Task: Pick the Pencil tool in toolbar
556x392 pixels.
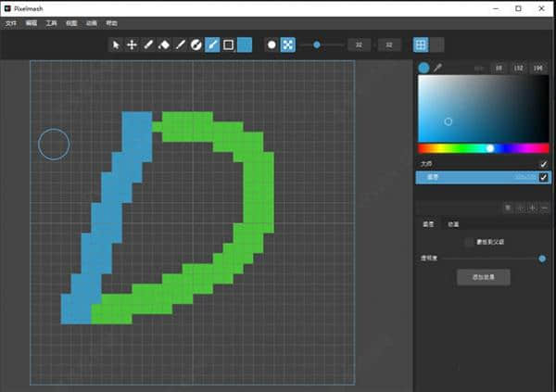Action: pos(147,44)
